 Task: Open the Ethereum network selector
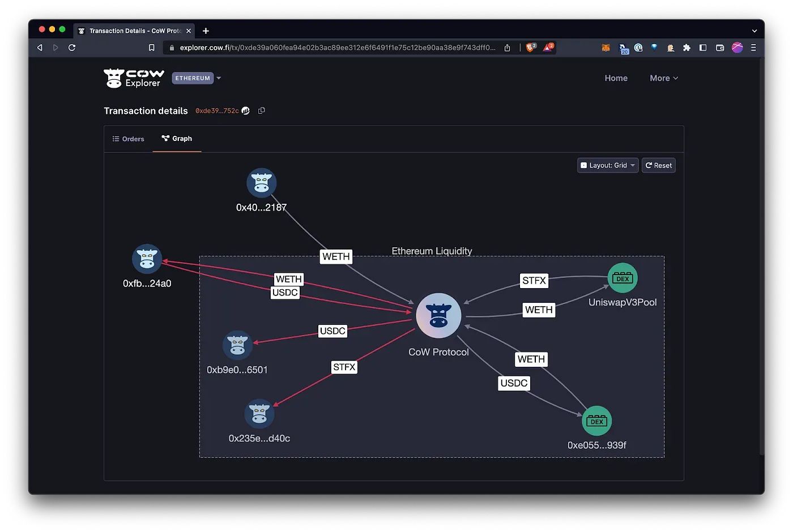coord(196,78)
